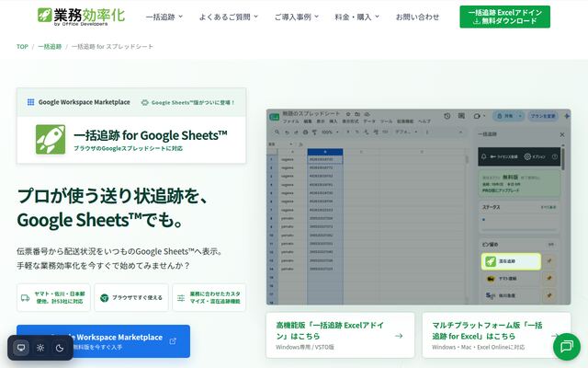This screenshot has height=368, width=588.
Task: Click the rocket logo beside 一括追跡 for Google Sheets
Action: [51, 139]
